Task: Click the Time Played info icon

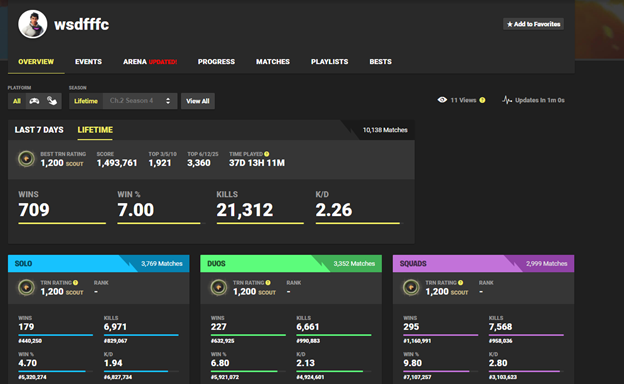Action: (x=267, y=154)
